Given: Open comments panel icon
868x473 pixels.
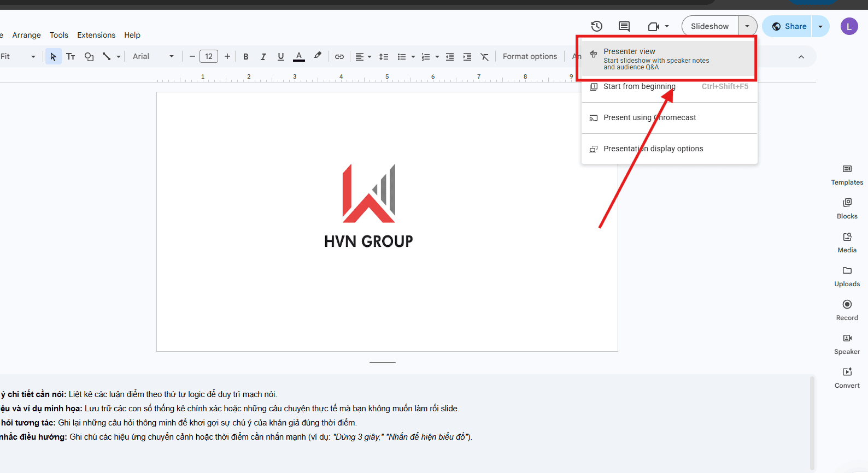Looking at the screenshot, I should 624,26.
